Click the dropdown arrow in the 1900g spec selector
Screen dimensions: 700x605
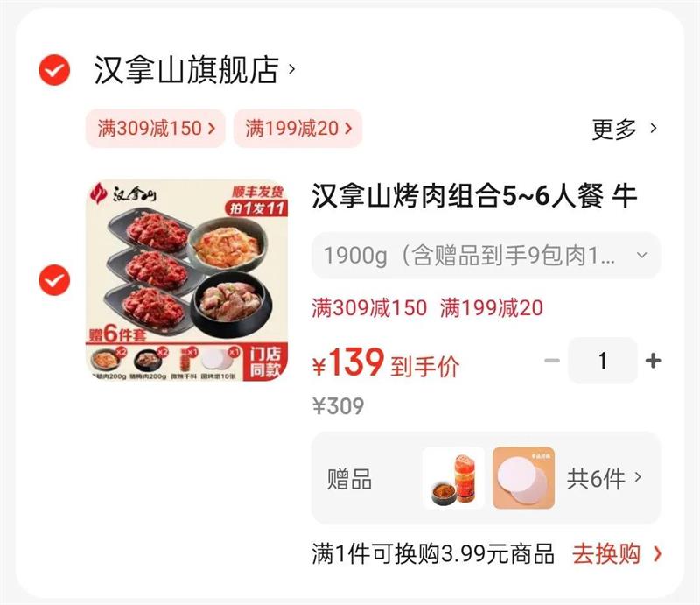[642, 255]
